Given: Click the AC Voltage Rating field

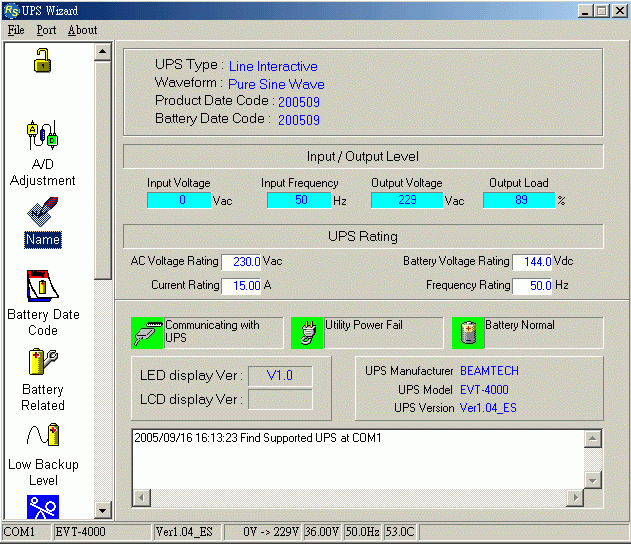Looking at the screenshot, I should tap(241, 262).
